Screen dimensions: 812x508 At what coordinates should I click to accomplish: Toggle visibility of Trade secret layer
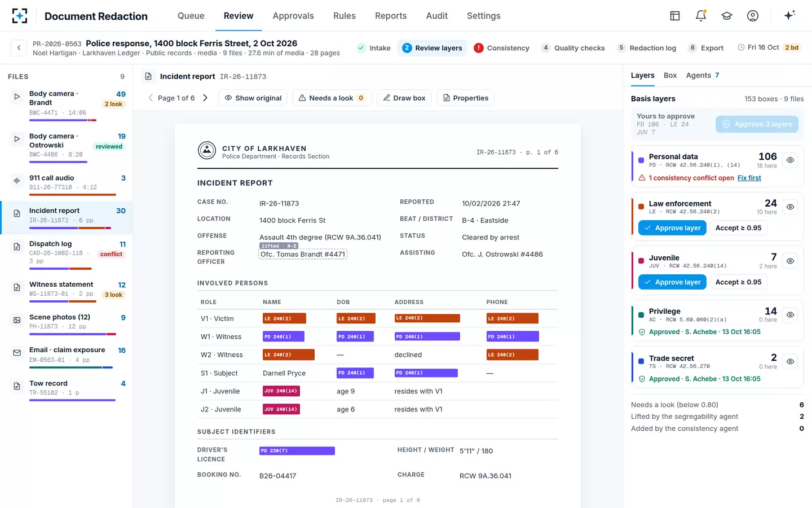click(x=790, y=362)
